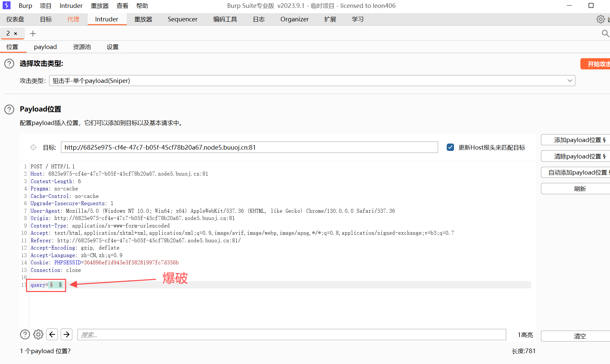This screenshot has width=610, height=364.
Task: Select the payload sub-tab
Action: pos(45,47)
